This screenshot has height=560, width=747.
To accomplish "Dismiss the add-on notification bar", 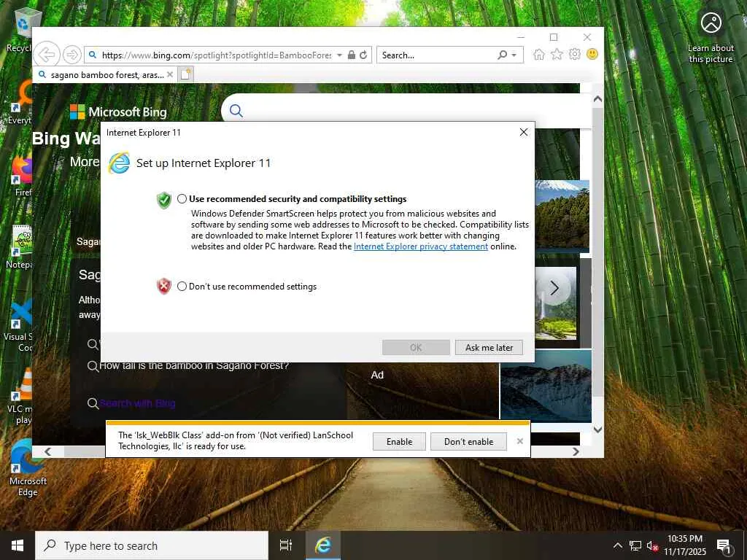I will point(519,441).
